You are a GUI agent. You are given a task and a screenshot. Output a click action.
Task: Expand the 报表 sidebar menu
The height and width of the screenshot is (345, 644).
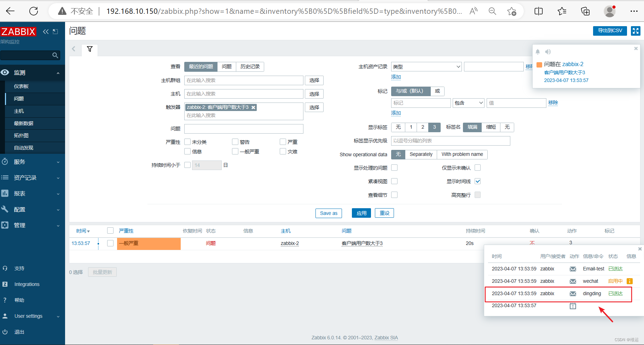[33, 193]
